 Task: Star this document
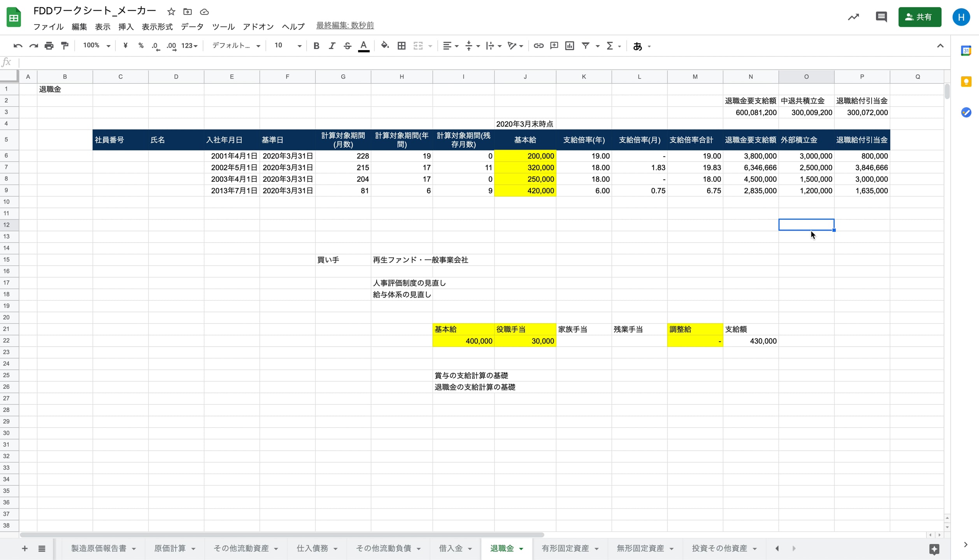pos(171,12)
